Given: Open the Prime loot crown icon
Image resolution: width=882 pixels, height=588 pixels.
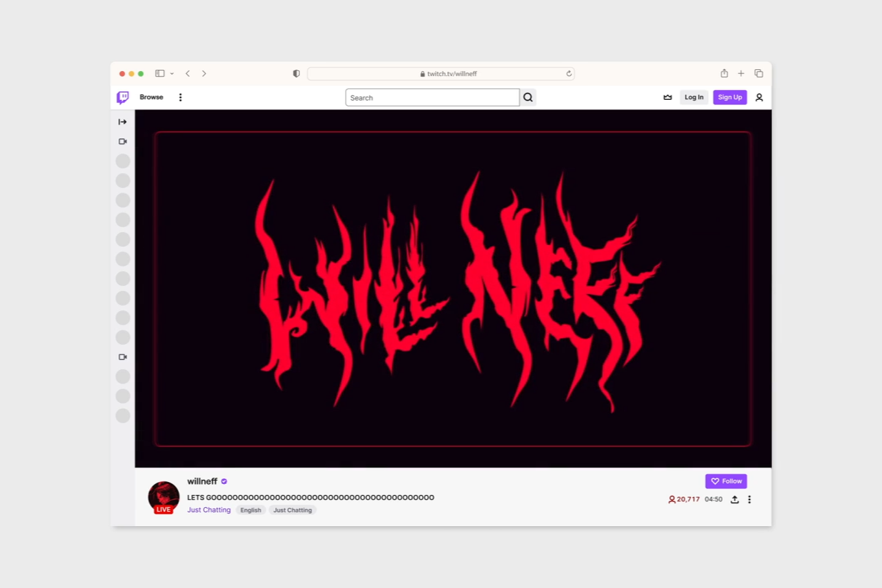Looking at the screenshot, I should 668,97.
